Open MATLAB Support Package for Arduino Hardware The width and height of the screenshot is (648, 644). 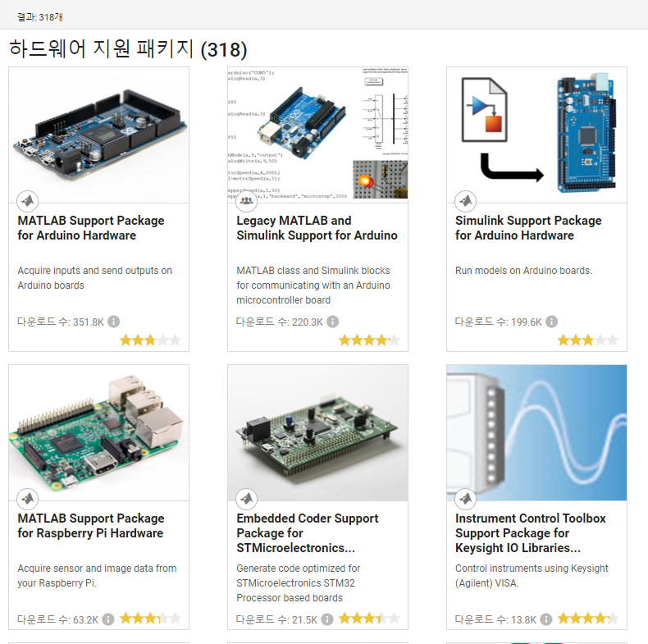(91, 228)
